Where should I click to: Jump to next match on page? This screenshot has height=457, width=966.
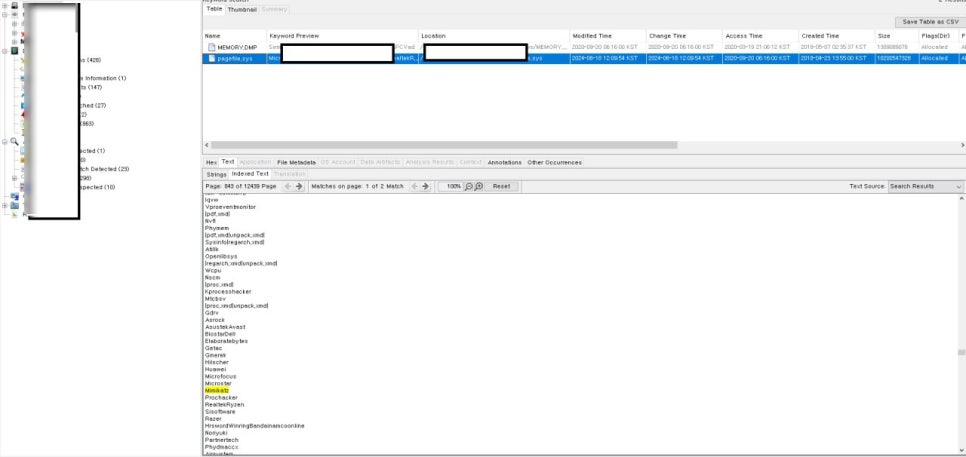tap(424, 186)
